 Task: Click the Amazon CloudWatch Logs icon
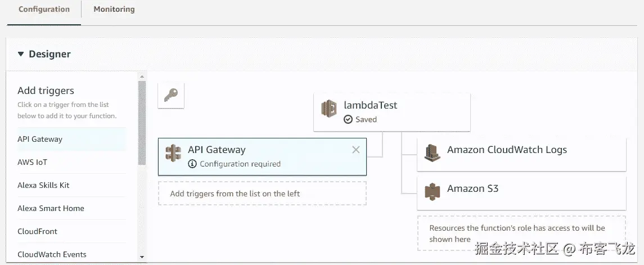pyautogui.click(x=432, y=152)
